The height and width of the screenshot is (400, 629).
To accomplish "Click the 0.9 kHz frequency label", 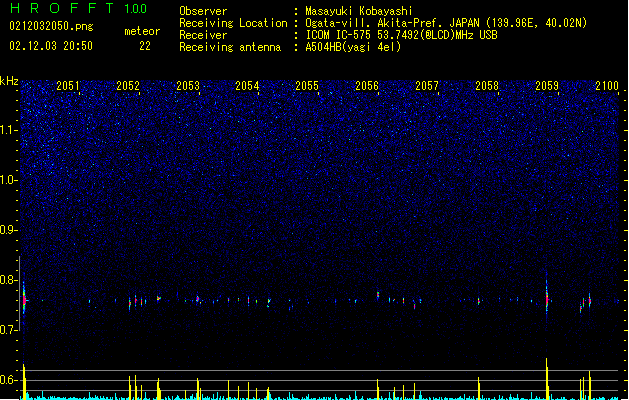I will click(x=9, y=230).
